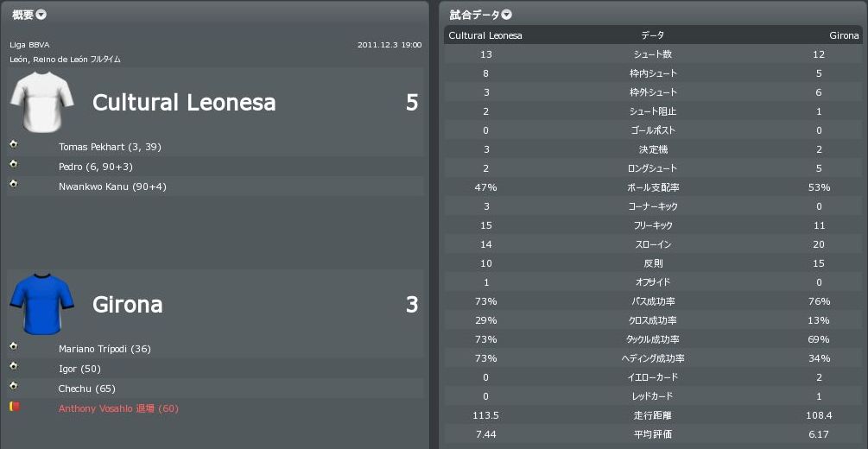This screenshot has height=449, width=868.
Task: Open the Girona team name link
Action: [128, 305]
